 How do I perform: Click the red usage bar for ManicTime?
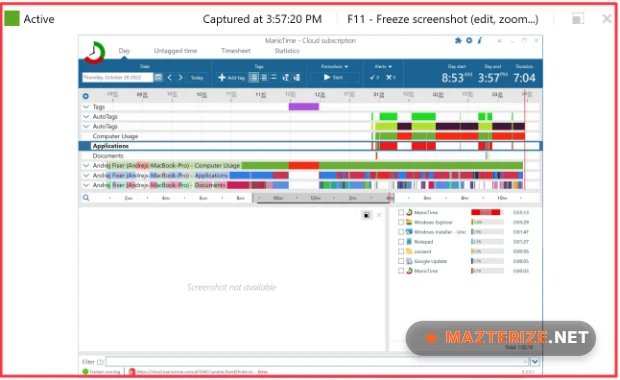(x=486, y=212)
